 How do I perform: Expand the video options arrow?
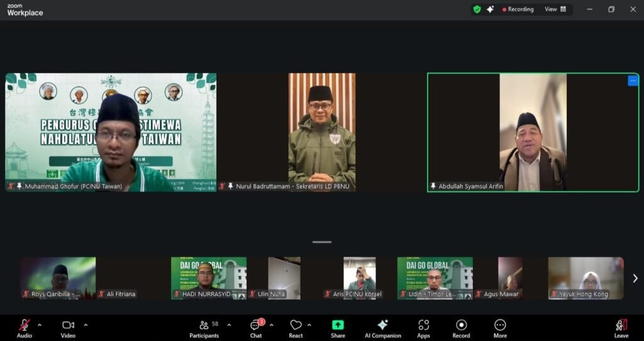point(86,325)
